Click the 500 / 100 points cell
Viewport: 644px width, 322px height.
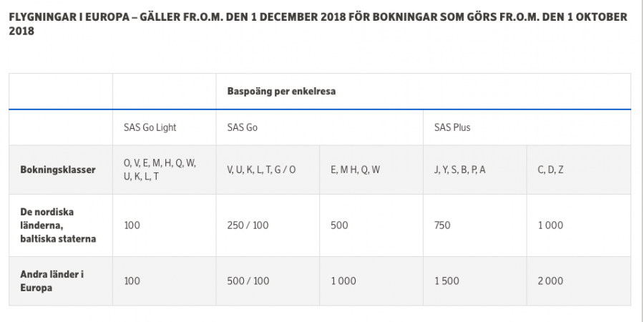[x=248, y=281]
